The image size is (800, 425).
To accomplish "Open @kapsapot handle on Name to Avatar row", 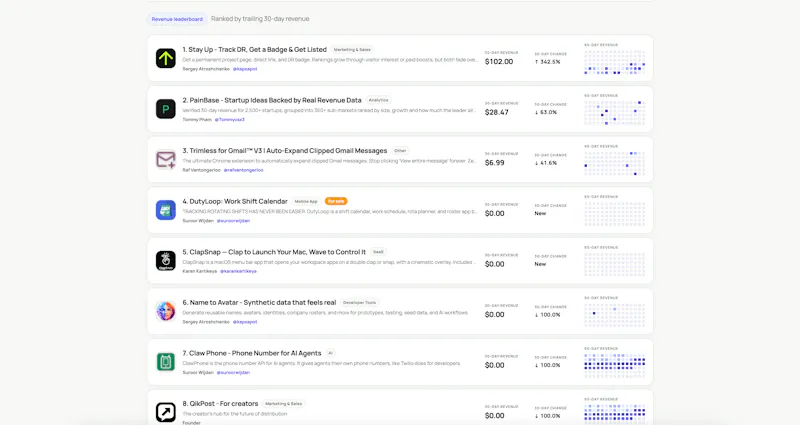I will coord(245,322).
